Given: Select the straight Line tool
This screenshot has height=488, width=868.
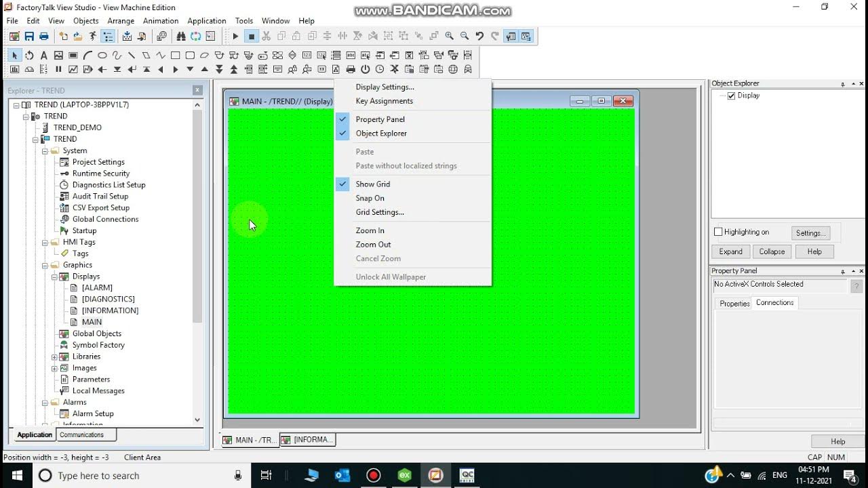Looking at the screenshot, I should pyautogui.click(x=132, y=56).
